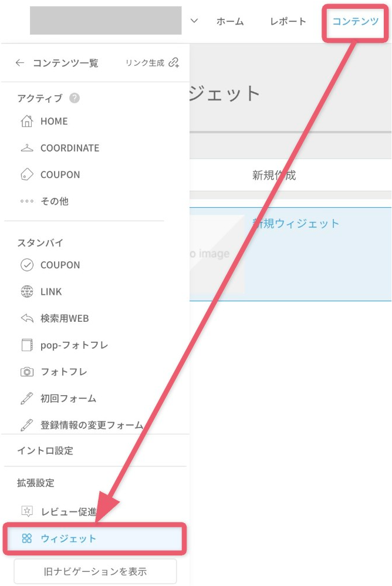
Task: Click the LINK globe icon
Action: [27, 291]
